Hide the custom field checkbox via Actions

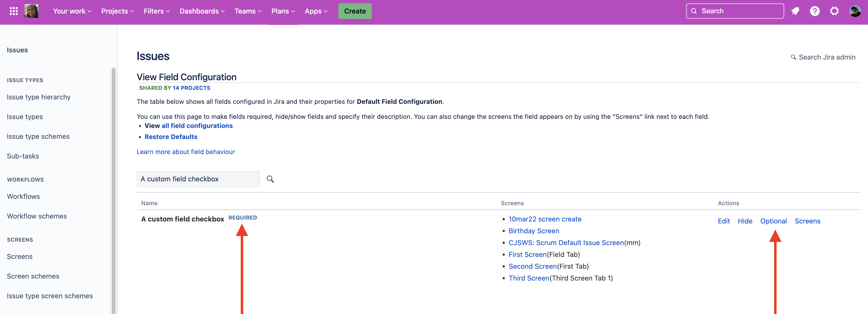point(745,221)
